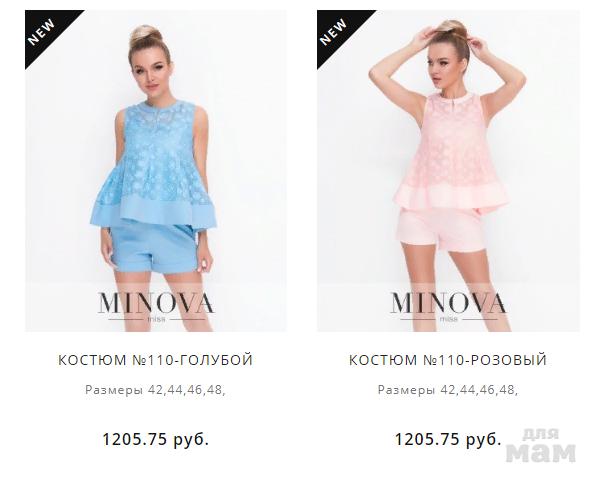The image size is (591, 477).
Task: Click the small 'miss' text under the left MINOVA logo
Action: [x=156, y=319]
